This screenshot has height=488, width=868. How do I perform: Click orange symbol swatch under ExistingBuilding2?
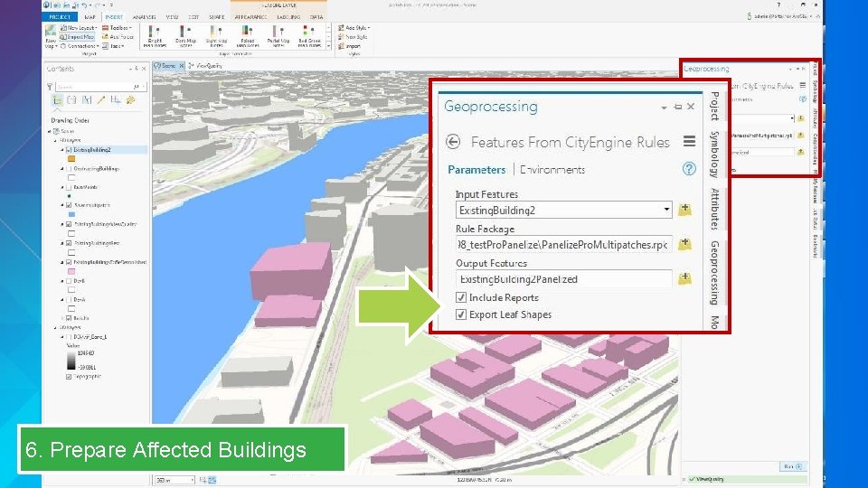71,159
